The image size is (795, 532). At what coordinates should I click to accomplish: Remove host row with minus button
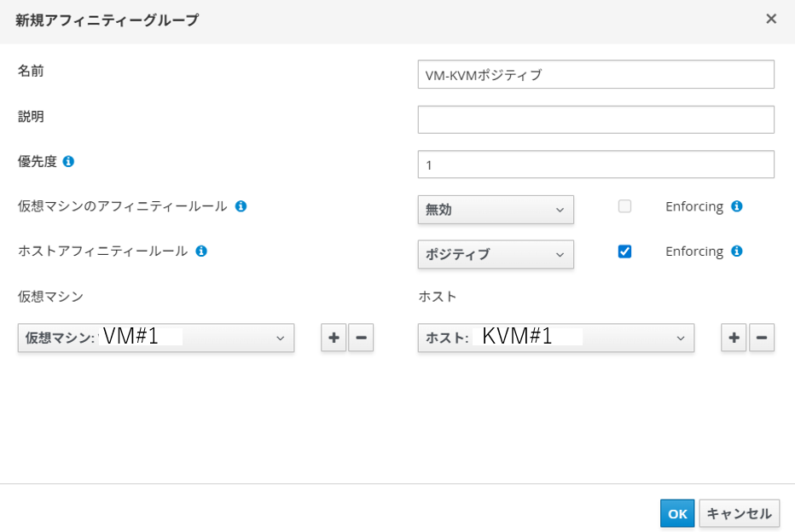[x=762, y=338]
